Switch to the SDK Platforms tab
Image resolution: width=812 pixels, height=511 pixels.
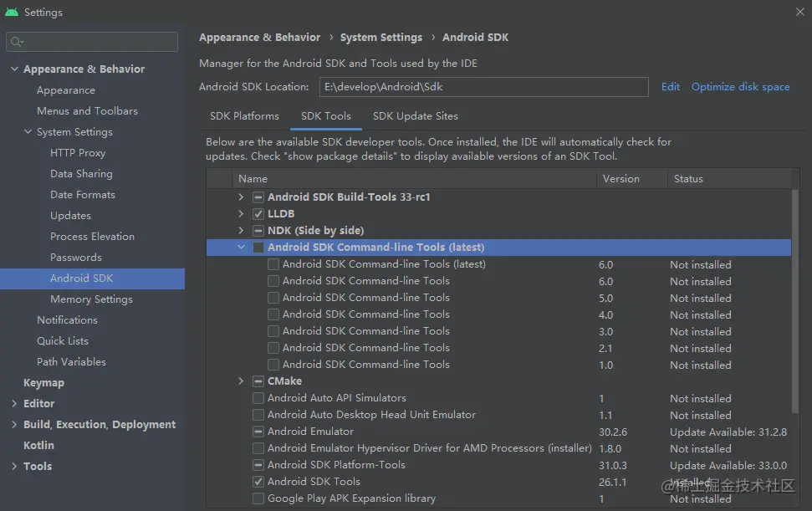tap(244, 116)
